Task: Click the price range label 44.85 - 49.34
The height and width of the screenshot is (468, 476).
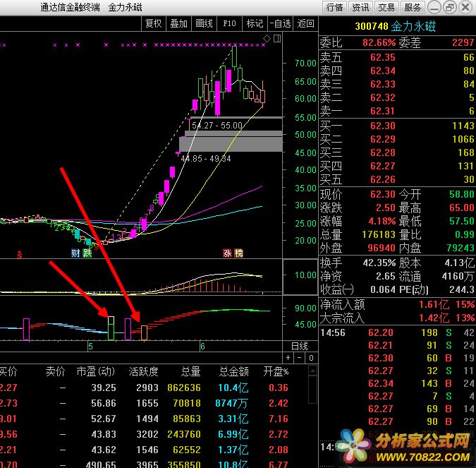Action: tap(206, 159)
